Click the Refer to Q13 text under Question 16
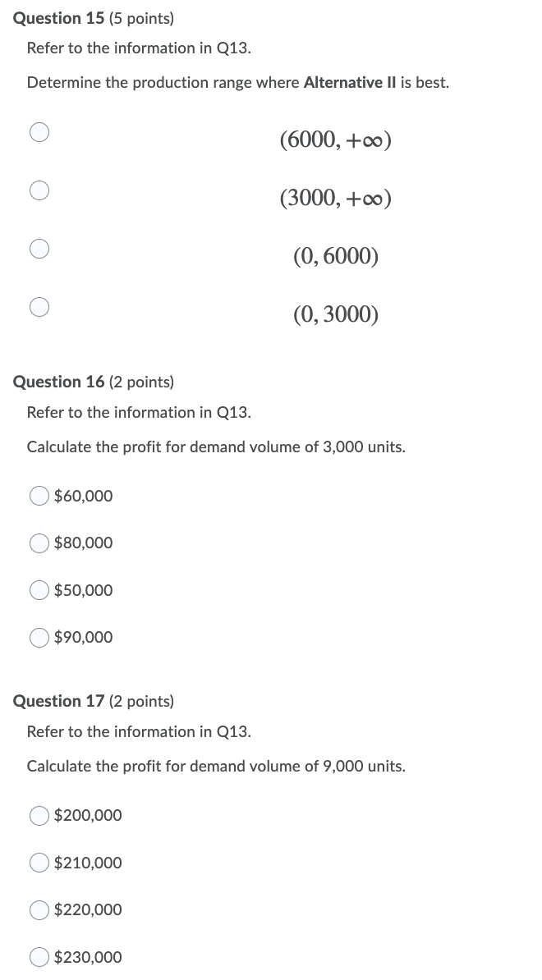 click(x=138, y=412)
